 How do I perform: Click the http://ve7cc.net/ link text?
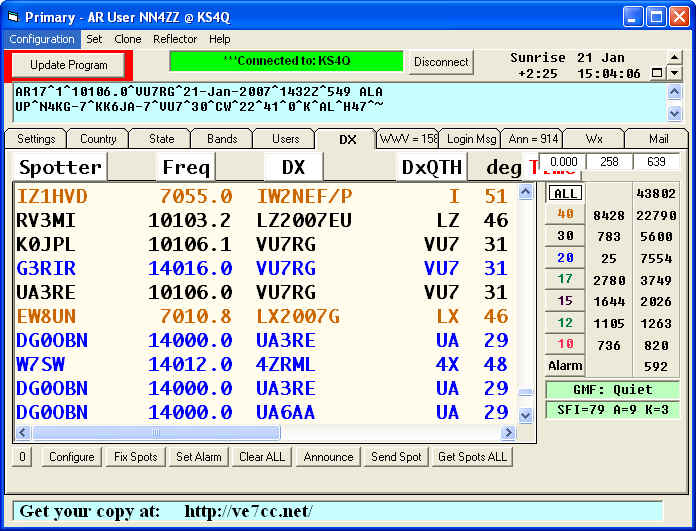tap(248, 511)
